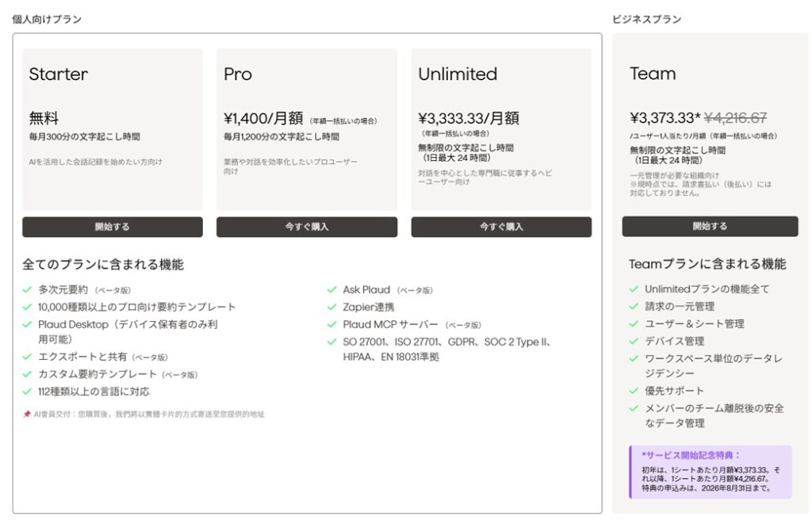Image resolution: width=812 pixels, height=520 pixels.
Task: Click the 112種類以上の言語に対応 text
Action: click(x=94, y=392)
